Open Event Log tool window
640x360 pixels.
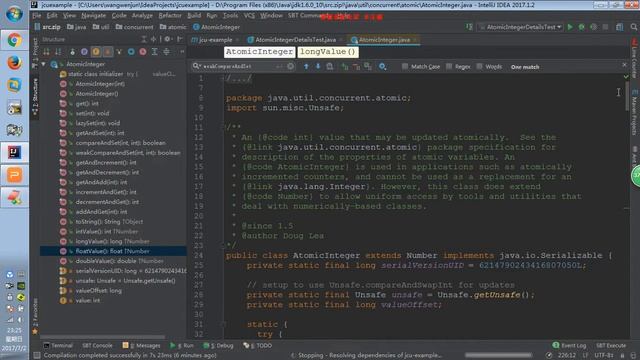coord(569,345)
